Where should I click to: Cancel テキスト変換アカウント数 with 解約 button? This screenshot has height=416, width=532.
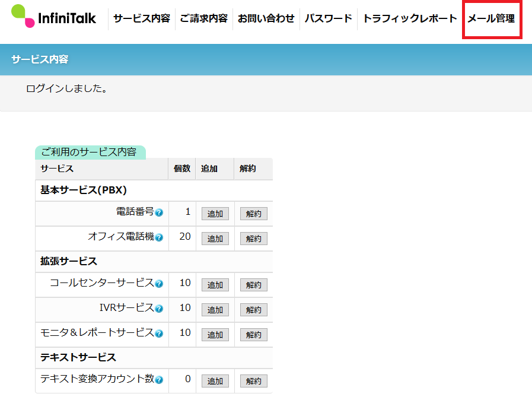[254, 381]
